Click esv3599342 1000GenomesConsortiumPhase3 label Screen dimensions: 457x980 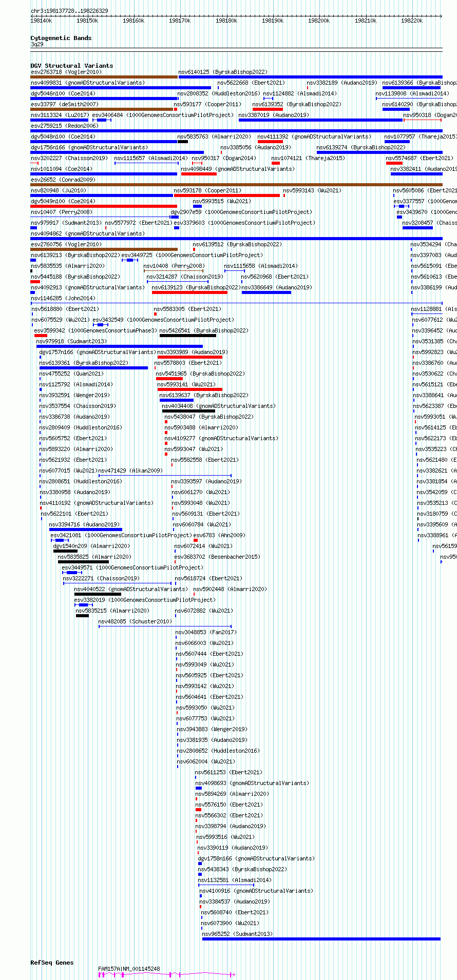(x=96, y=330)
